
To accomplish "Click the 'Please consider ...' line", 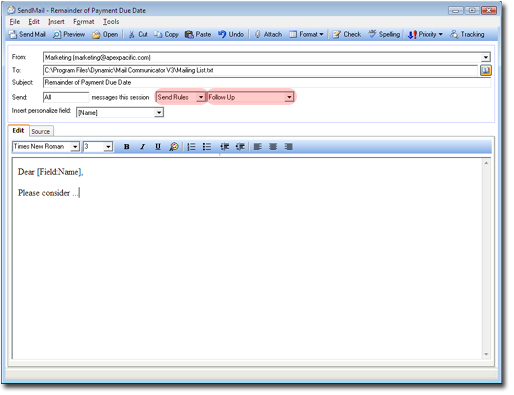I will tap(49, 193).
